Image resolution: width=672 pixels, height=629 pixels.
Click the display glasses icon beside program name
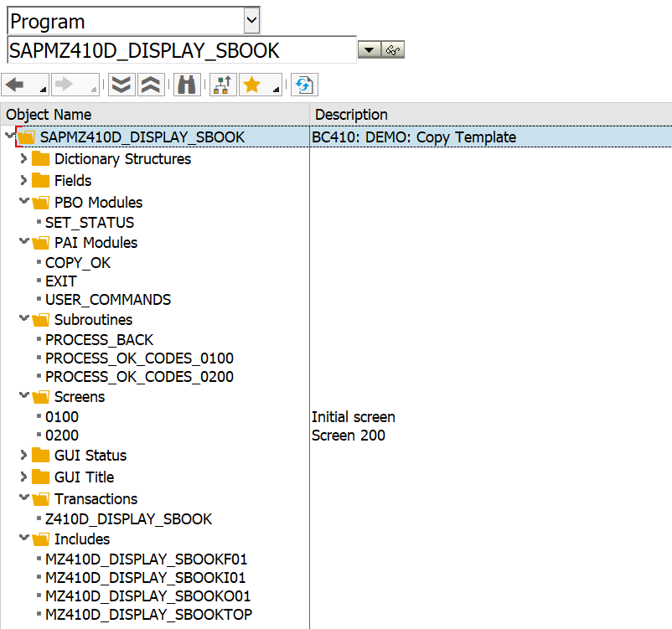coord(393,50)
